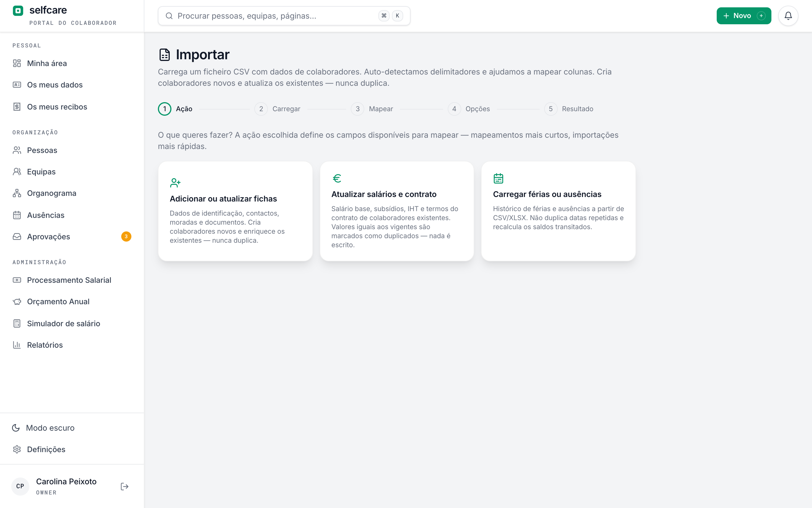The width and height of the screenshot is (812, 508).
Task: Click the Aprovações inbox icon
Action: coord(17,237)
